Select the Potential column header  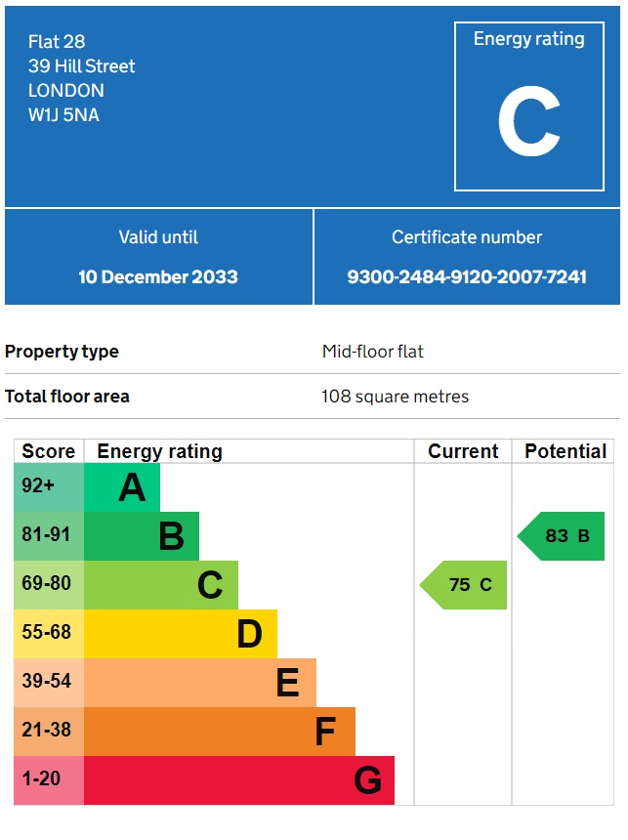565,451
